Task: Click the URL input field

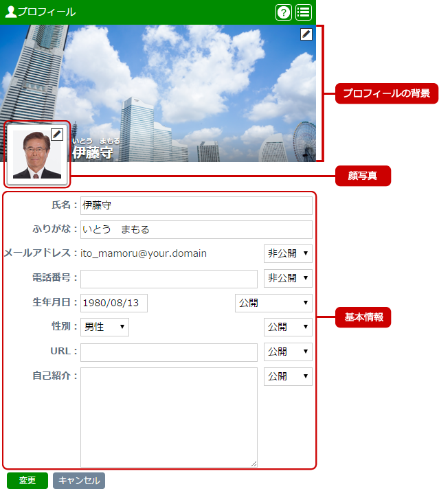Action: 169,352
